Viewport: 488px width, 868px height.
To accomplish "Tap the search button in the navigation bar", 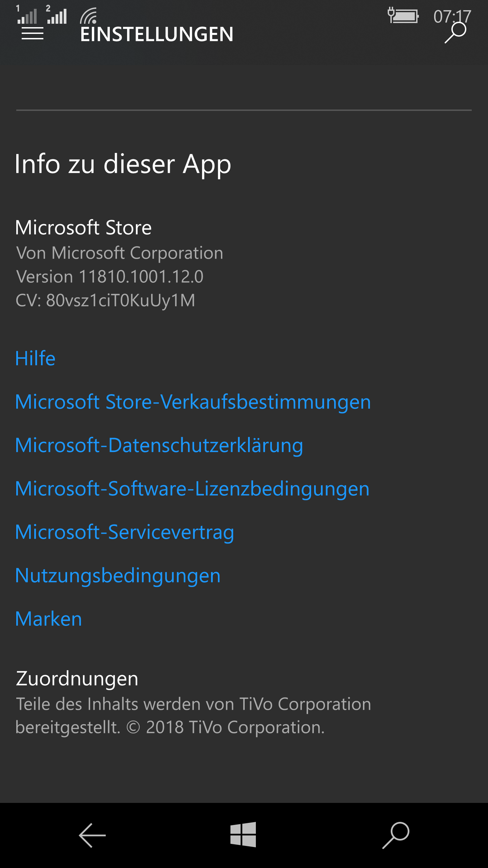I will [396, 835].
